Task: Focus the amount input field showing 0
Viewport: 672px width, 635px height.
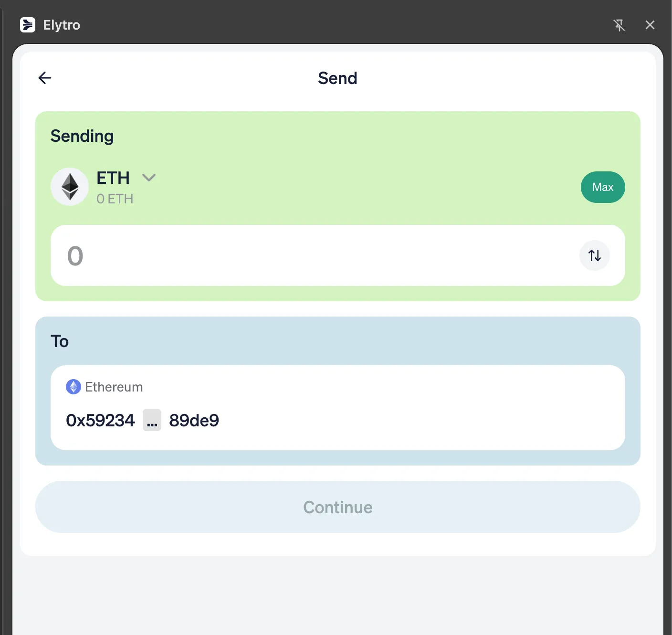Action: (x=286, y=255)
